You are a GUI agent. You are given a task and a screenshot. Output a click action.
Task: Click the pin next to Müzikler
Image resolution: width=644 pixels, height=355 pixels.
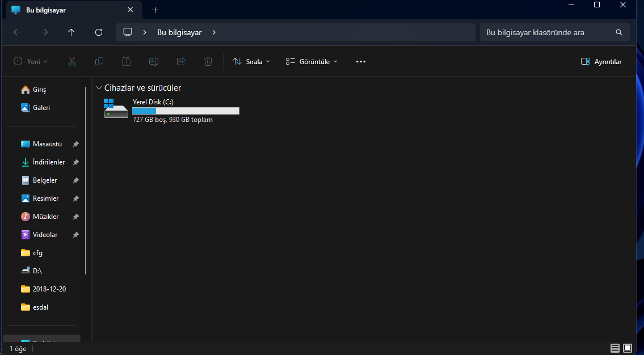[75, 216]
